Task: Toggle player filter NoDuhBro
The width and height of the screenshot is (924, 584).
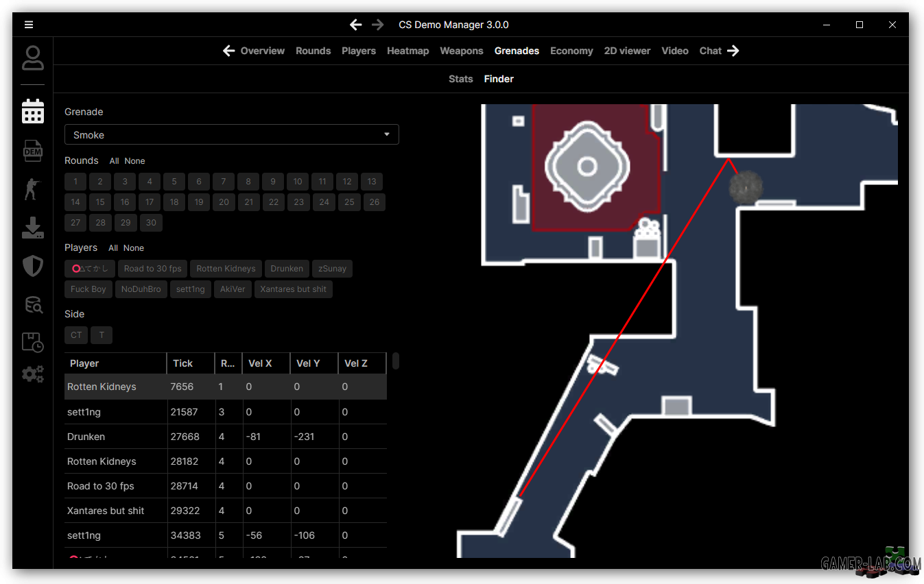Action: click(x=141, y=289)
